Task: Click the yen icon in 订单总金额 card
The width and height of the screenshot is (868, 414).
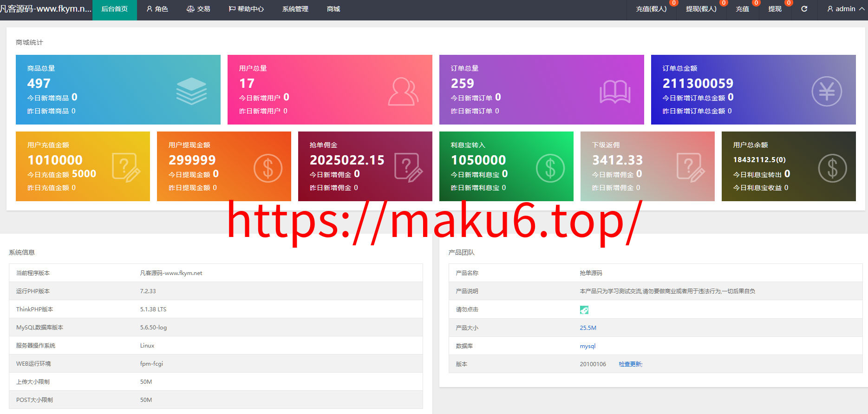Action: [827, 91]
